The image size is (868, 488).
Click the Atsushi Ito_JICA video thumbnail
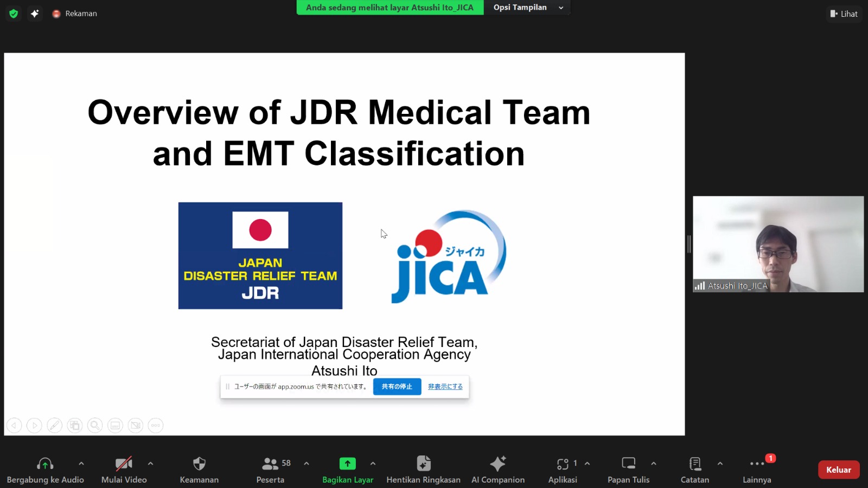click(x=778, y=244)
